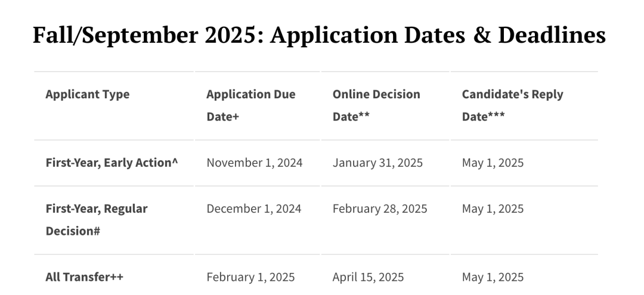
Task: Click the January 31, 2025 decision date
Action: 377,163
